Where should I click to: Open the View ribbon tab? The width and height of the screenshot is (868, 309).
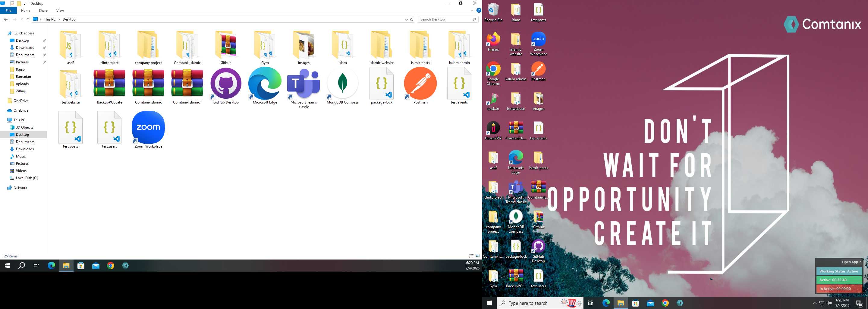click(x=60, y=11)
